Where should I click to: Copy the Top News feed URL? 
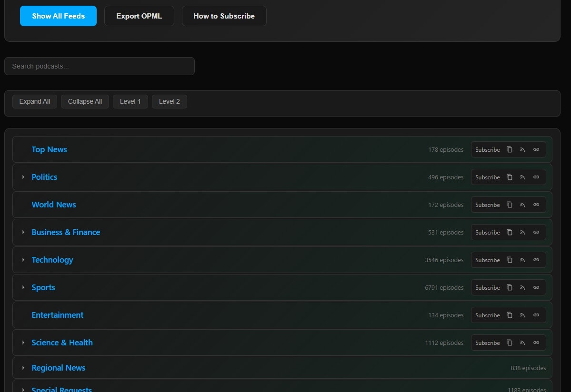coord(510,149)
